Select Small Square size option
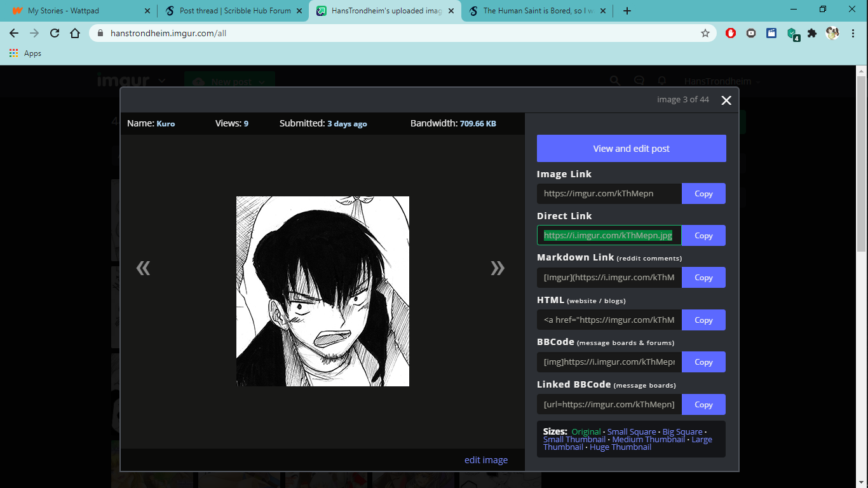 click(631, 432)
